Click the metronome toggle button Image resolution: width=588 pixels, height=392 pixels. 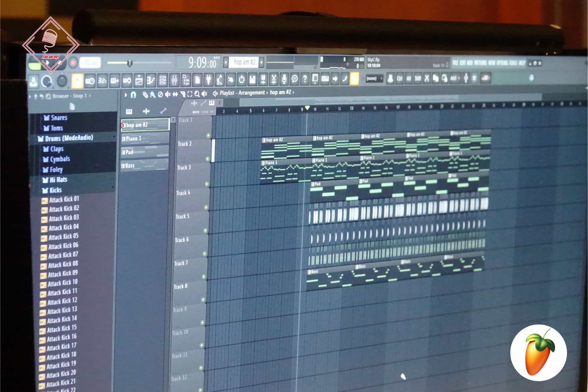click(x=78, y=80)
